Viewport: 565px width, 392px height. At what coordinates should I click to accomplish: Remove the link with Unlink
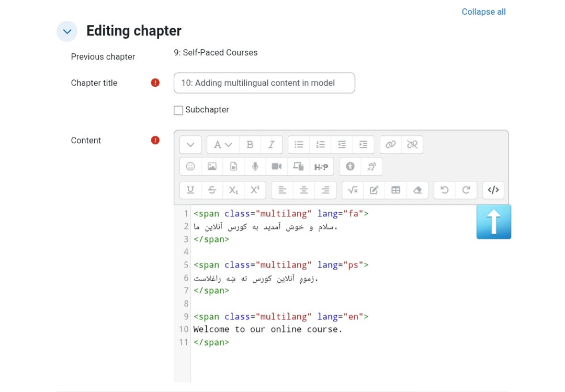click(x=412, y=145)
